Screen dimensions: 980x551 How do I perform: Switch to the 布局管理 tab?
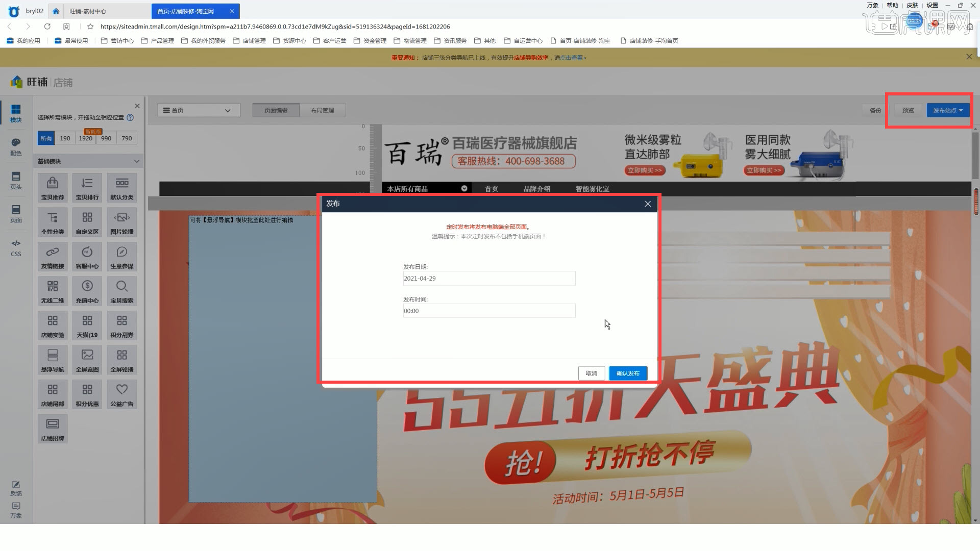[x=323, y=110]
